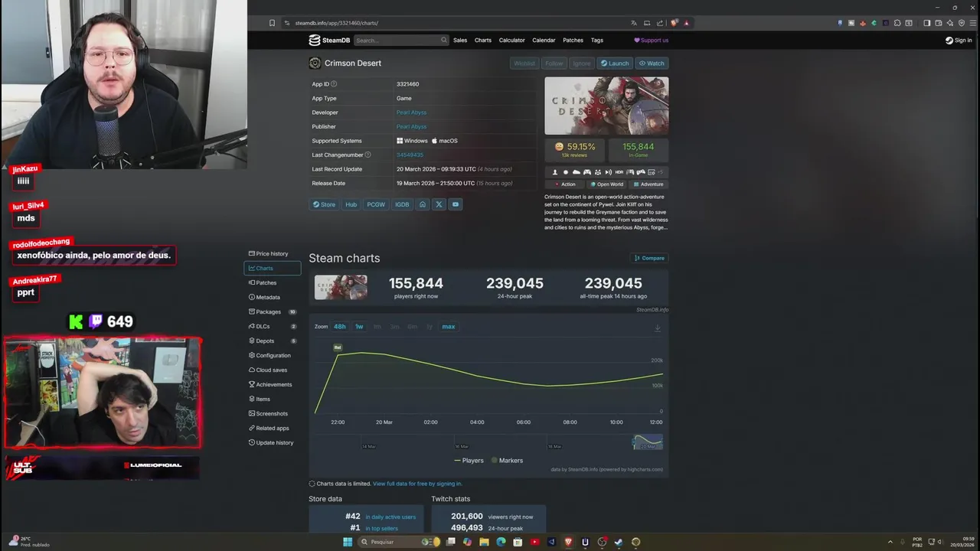The height and width of the screenshot is (551, 980).
Task: Open Microsoft Edge from taskbar
Action: 501,542
